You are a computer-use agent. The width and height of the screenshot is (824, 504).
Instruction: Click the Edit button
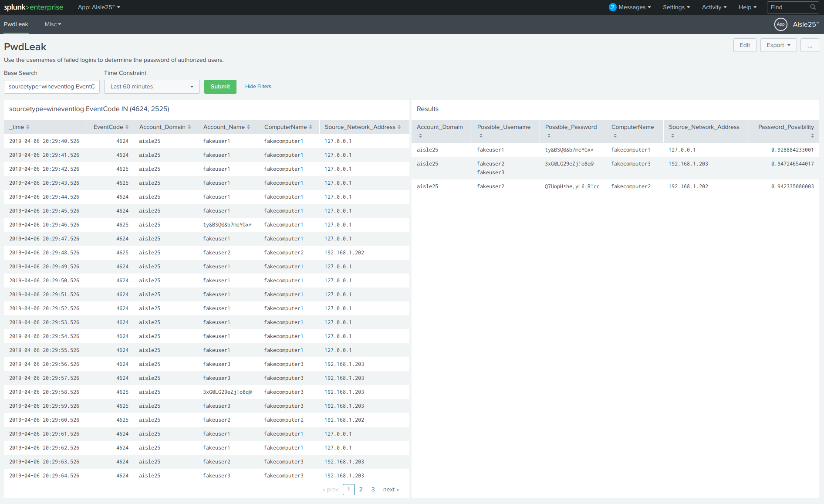pos(745,45)
